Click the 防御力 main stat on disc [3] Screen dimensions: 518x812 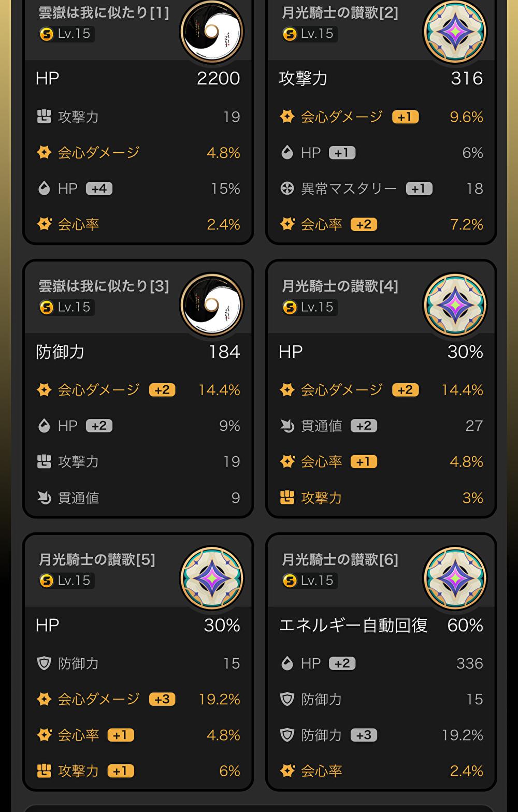click(x=60, y=352)
